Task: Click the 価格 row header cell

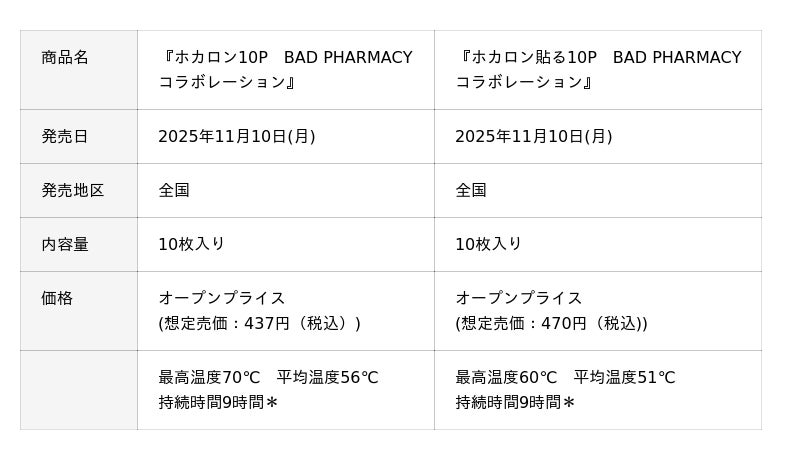Action: click(57, 299)
